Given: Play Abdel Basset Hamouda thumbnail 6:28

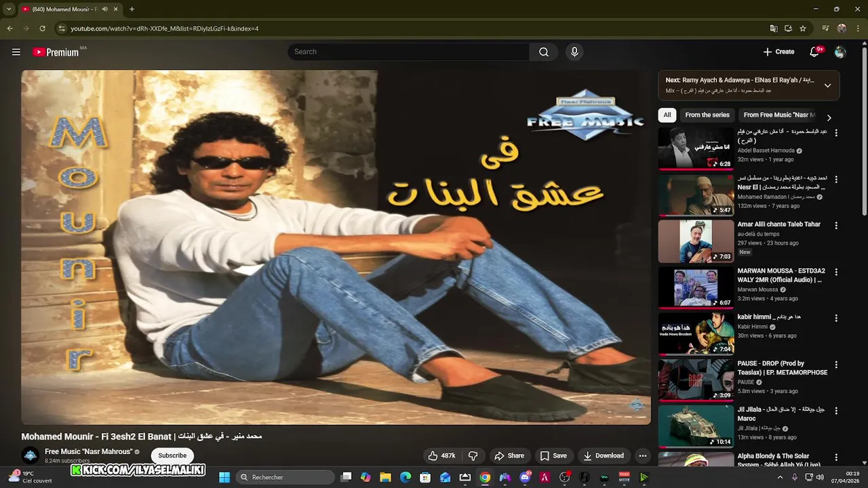Looking at the screenshot, I should point(696,148).
